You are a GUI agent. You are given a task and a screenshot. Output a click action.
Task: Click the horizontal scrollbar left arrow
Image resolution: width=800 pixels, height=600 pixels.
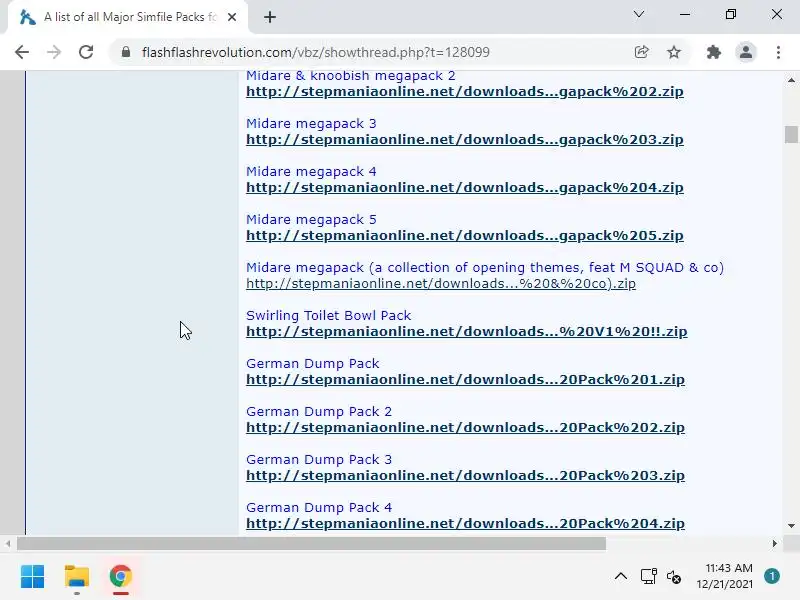pos(8,544)
